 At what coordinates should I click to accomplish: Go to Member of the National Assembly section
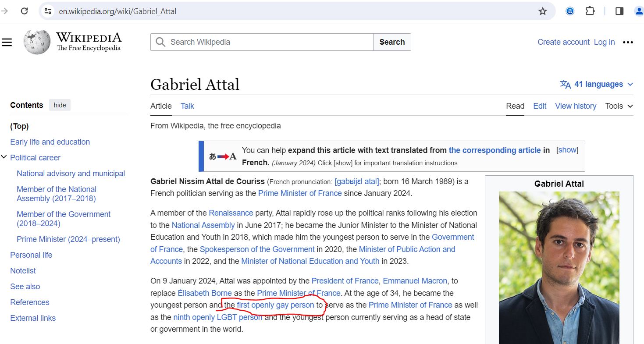point(57,194)
